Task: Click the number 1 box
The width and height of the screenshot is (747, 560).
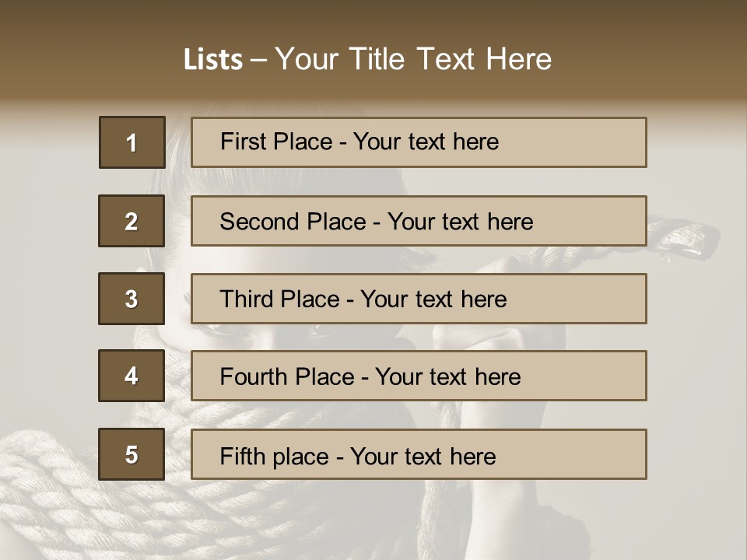Action: click(x=132, y=142)
